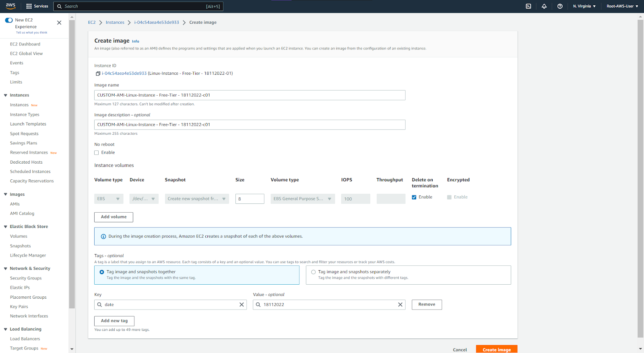Screen dimensions: 644x353
Task: Clear the tag Key field
Action: [x=242, y=305]
